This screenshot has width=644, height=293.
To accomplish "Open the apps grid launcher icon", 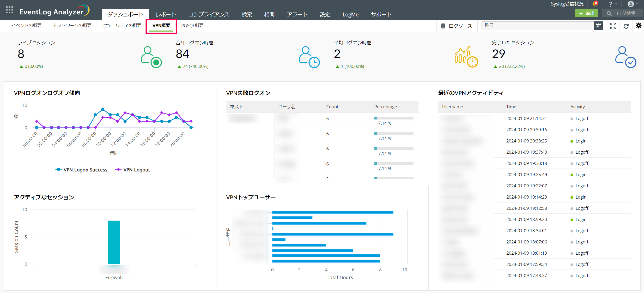I will (9, 10).
